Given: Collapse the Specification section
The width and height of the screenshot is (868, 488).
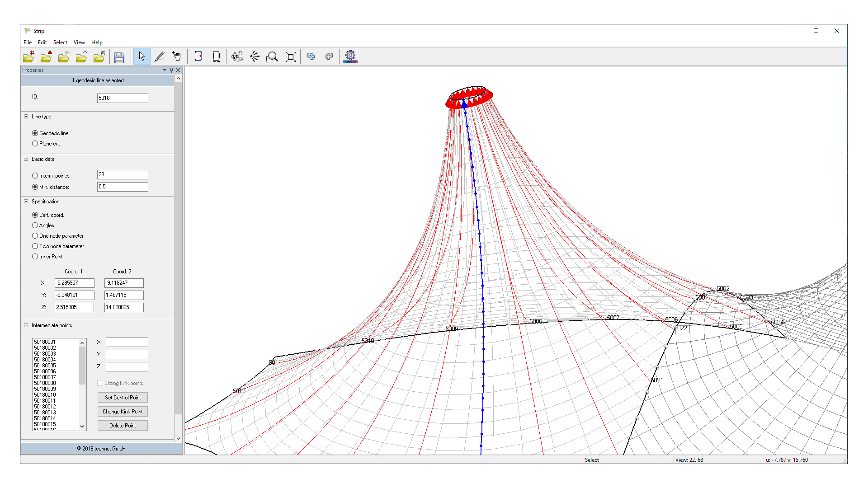Looking at the screenshot, I should 26,202.
